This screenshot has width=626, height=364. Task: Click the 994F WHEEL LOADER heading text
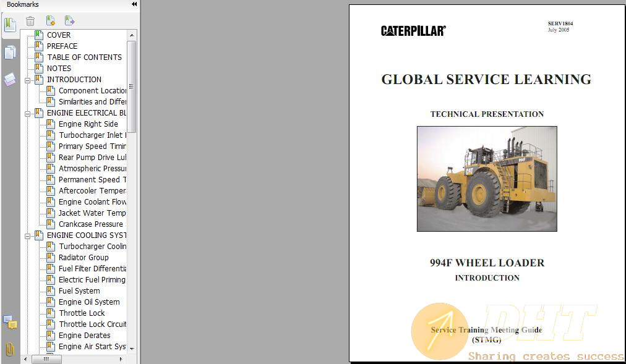(x=487, y=263)
